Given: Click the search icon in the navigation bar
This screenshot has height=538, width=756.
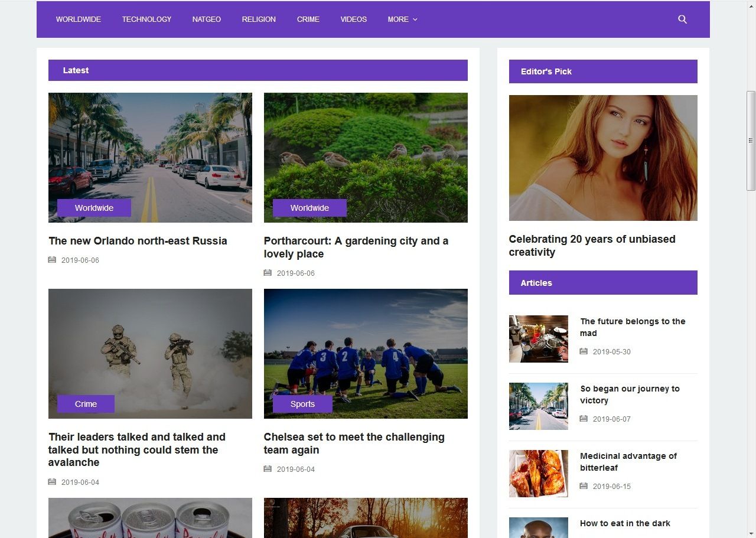Looking at the screenshot, I should pos(682,19).
